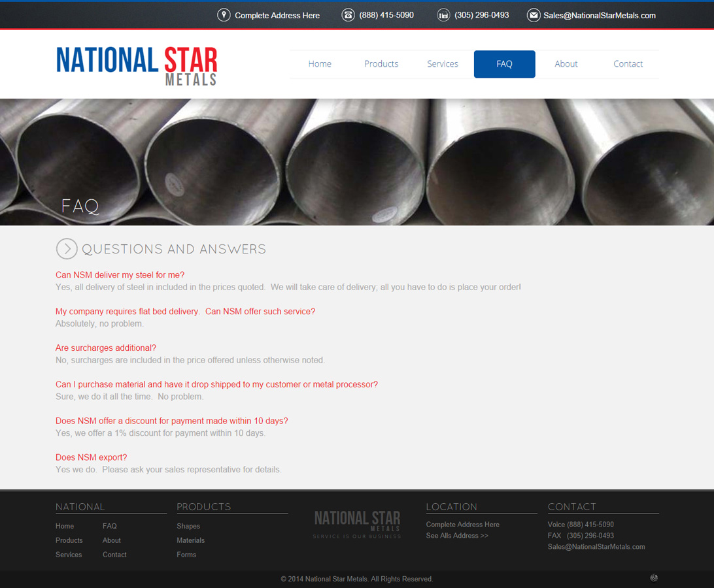Click answer 'Yes we do. Please ask your sales representative'
This screenshot has height=588, width=714.
click(x=169, y=470)
